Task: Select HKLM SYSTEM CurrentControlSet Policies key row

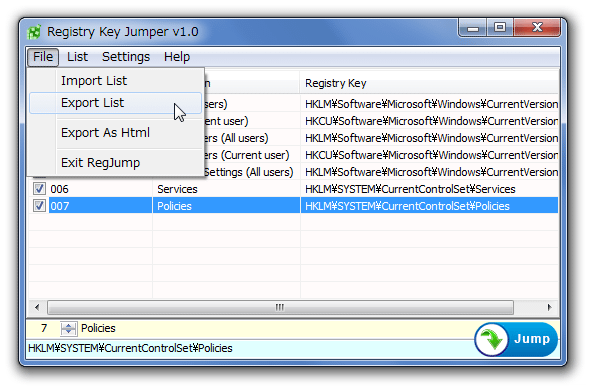Action: (x=430, y=206)
